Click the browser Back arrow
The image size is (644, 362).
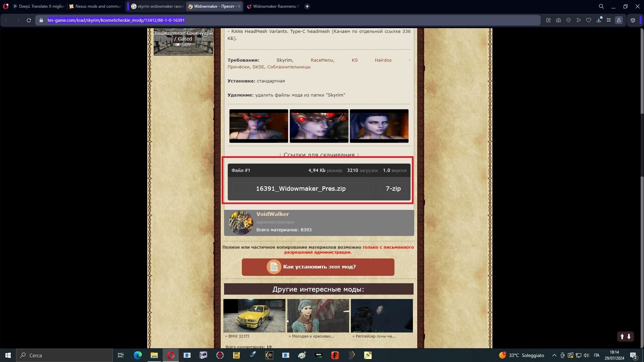6,20
